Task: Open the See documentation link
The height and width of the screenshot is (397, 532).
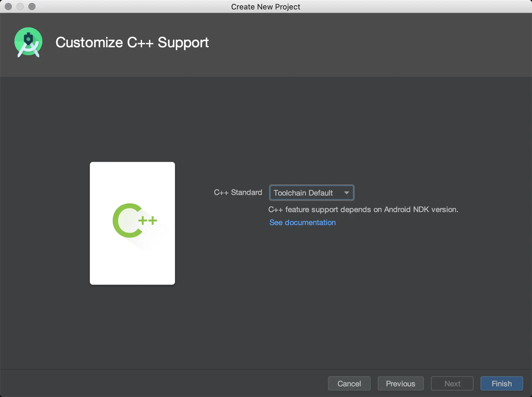Action: coord(302,222)
